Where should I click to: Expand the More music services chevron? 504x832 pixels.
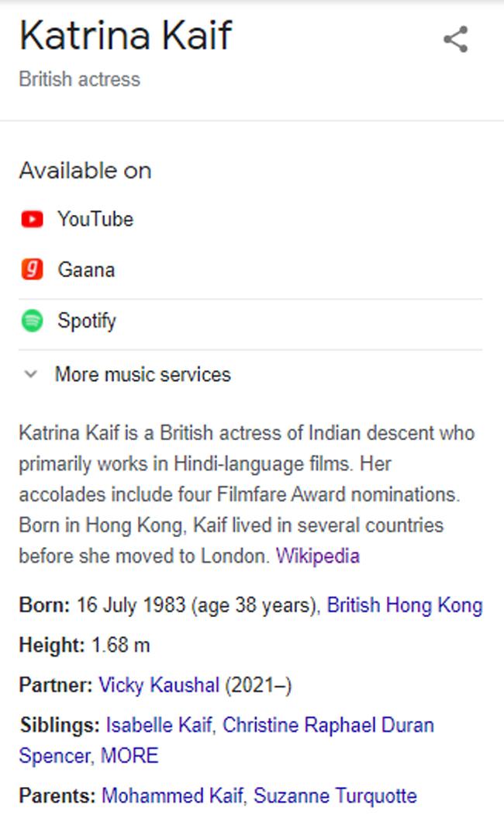tap(31, 374)
